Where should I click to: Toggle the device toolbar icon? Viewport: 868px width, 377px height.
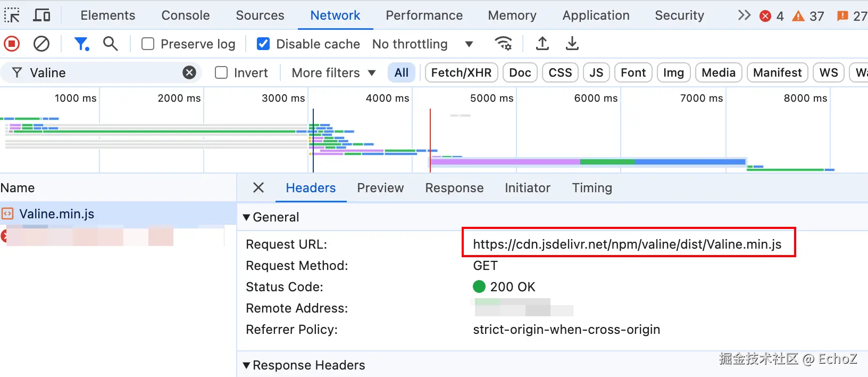pyautogui.click(x=41, y=15)
